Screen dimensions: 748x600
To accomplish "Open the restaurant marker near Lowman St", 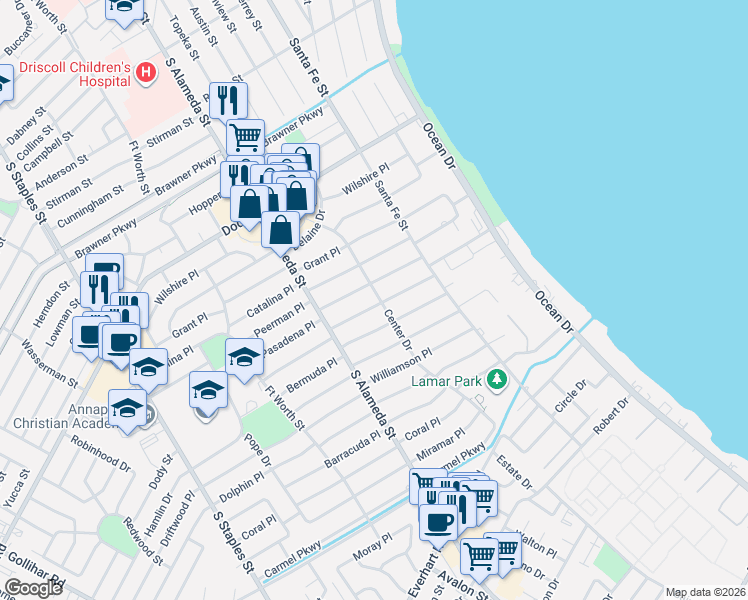I will pos(99,290).
